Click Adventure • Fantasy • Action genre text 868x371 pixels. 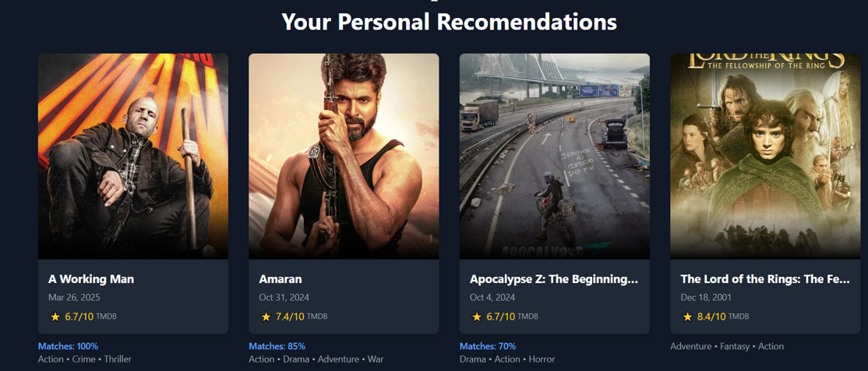[x=727, y=346]
